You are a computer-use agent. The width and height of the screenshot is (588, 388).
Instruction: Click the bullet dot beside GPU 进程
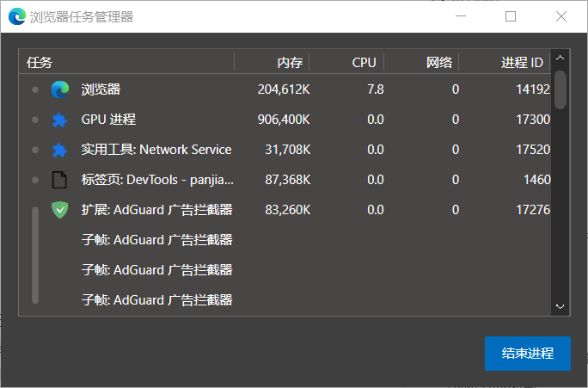tap(35, 120)
